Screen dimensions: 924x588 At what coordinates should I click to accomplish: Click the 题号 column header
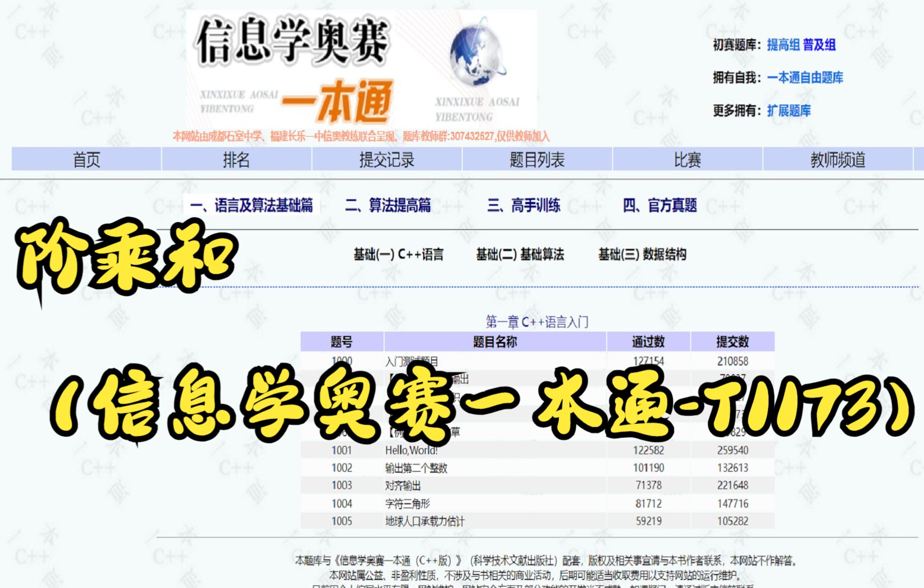tap(342, 342)
